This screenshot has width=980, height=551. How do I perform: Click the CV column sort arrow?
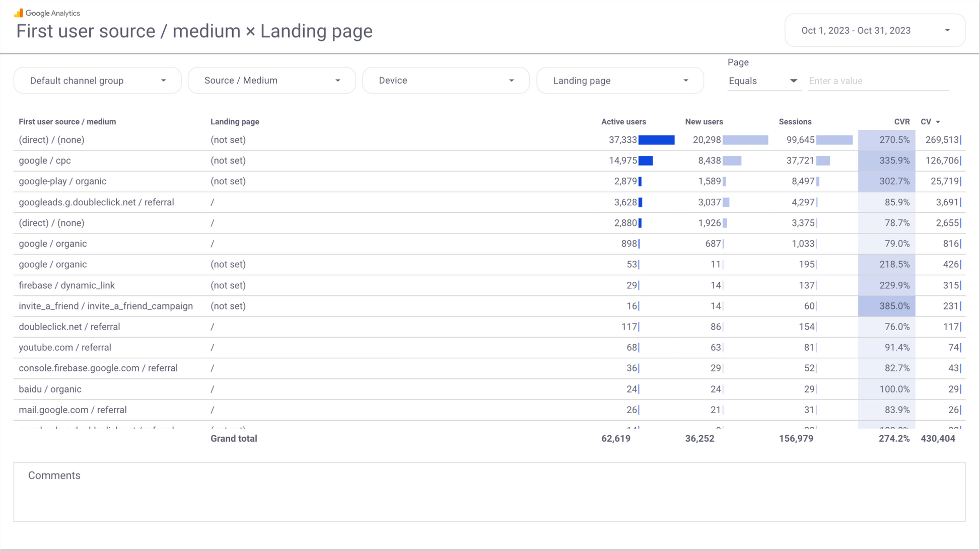coord(938,122)
